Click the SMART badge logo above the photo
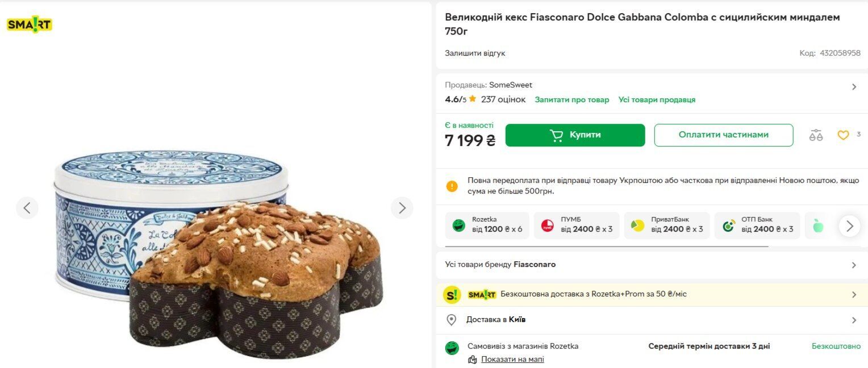 click(x=29, y=24)
